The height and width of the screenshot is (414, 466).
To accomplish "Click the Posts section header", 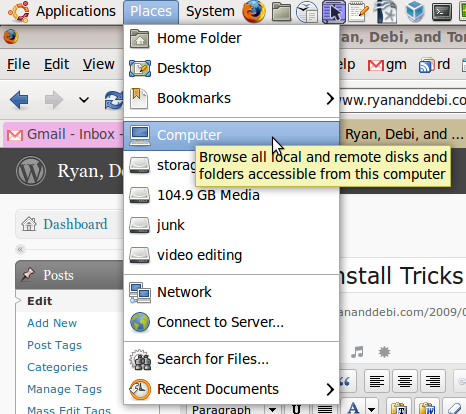I will (x=70, y=275).
